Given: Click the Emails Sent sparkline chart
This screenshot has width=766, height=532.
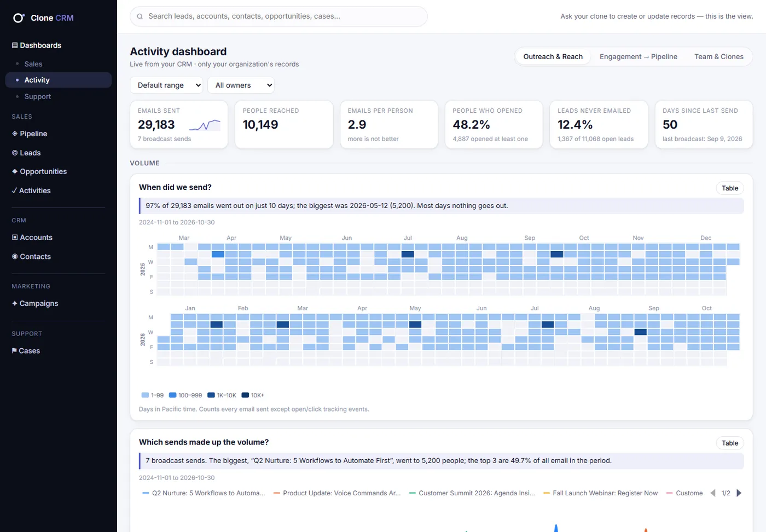Looking at the screenshot, I should tap(205, 125).
